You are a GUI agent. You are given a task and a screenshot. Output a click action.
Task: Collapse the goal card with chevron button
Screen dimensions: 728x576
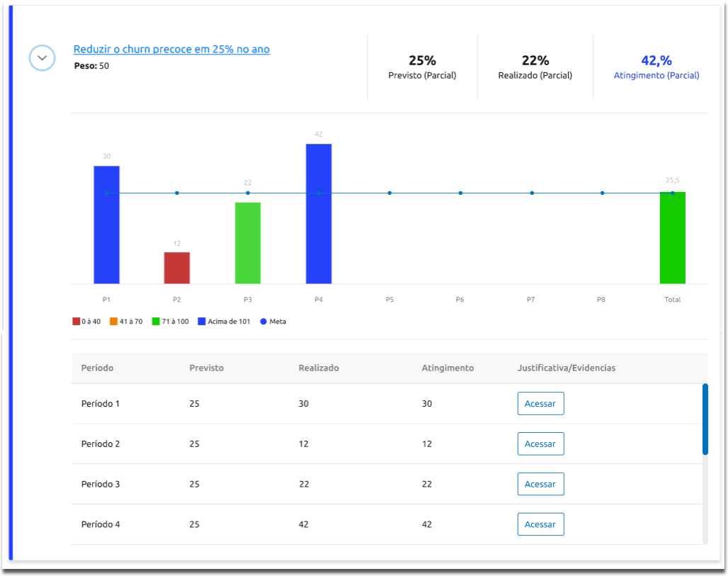click(42, 57)
